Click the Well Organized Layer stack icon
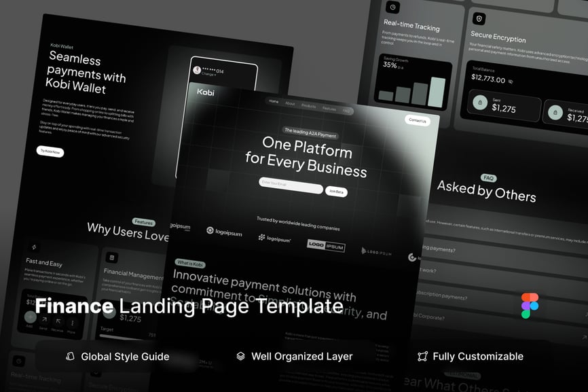 tap(240, 356)
